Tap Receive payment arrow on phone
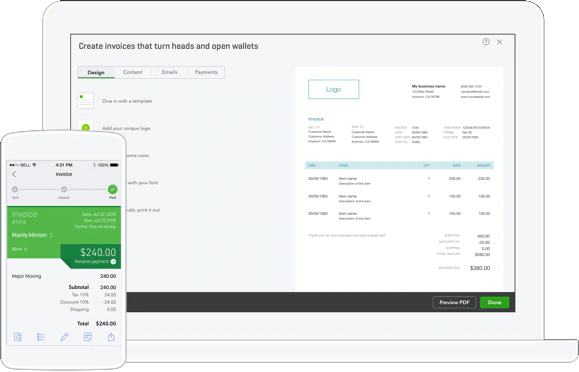Image resolution: width=579 pixels, height=372 pixels. (113, 262)
